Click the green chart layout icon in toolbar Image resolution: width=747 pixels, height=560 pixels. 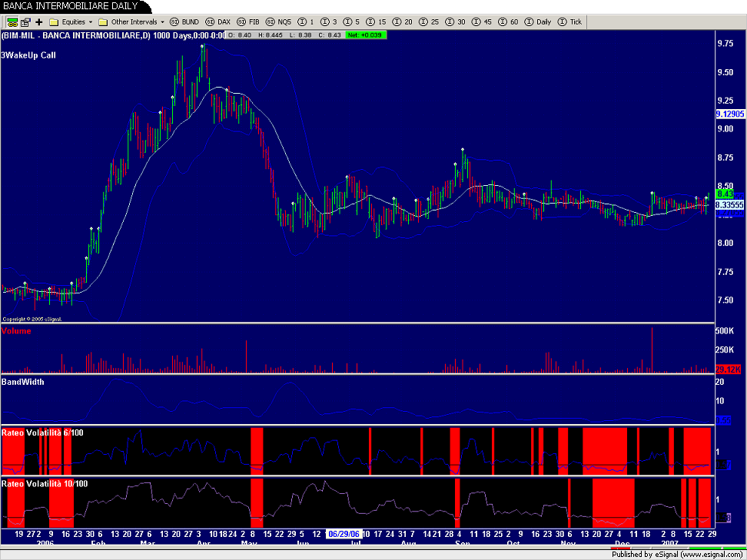point(12,22)
